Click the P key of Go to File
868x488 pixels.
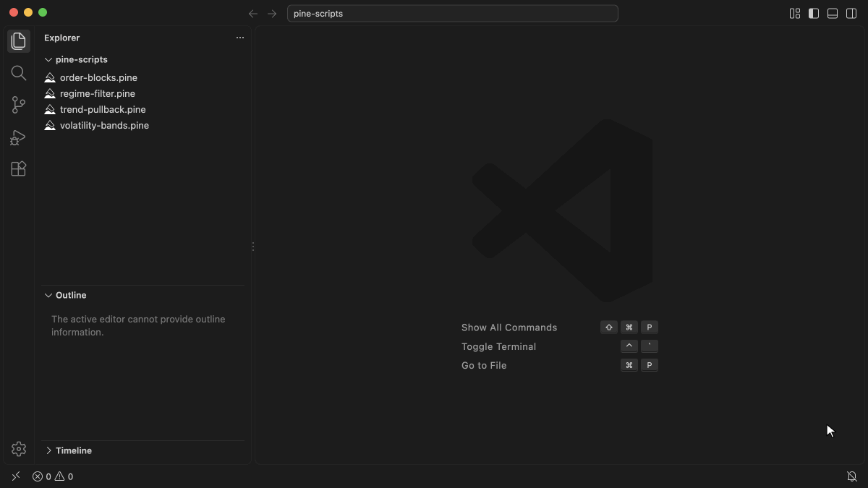click(650, 365)
